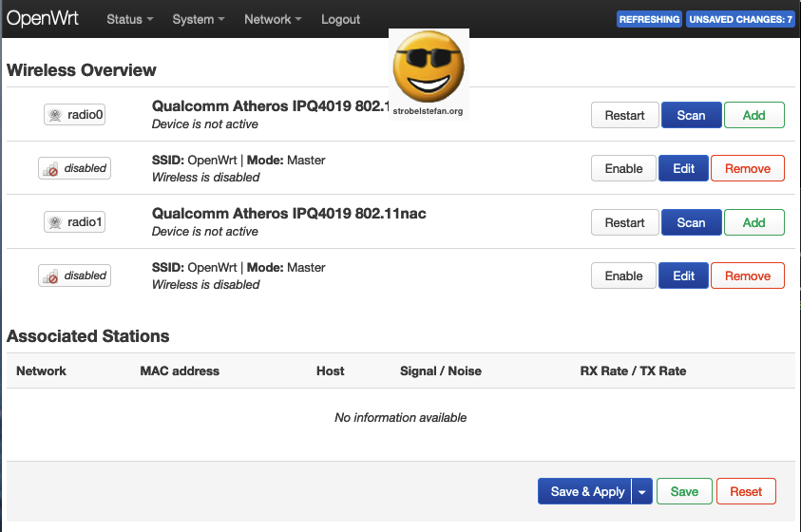The image size is (801, 532).
Task: Add a wireless network on radio0
Action: (x=754, y=115)
